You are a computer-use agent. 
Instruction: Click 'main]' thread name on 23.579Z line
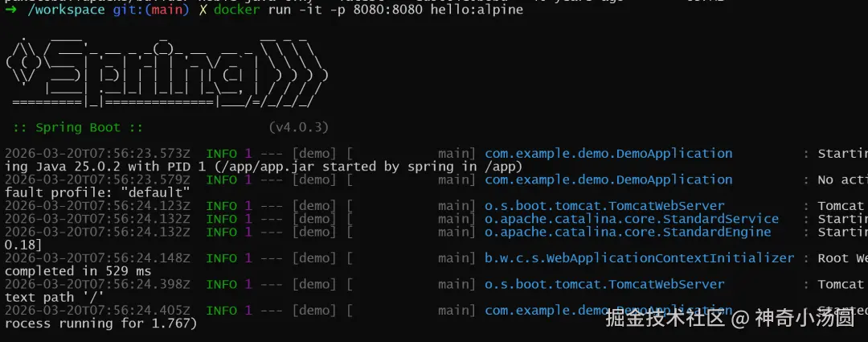(457, 179)
